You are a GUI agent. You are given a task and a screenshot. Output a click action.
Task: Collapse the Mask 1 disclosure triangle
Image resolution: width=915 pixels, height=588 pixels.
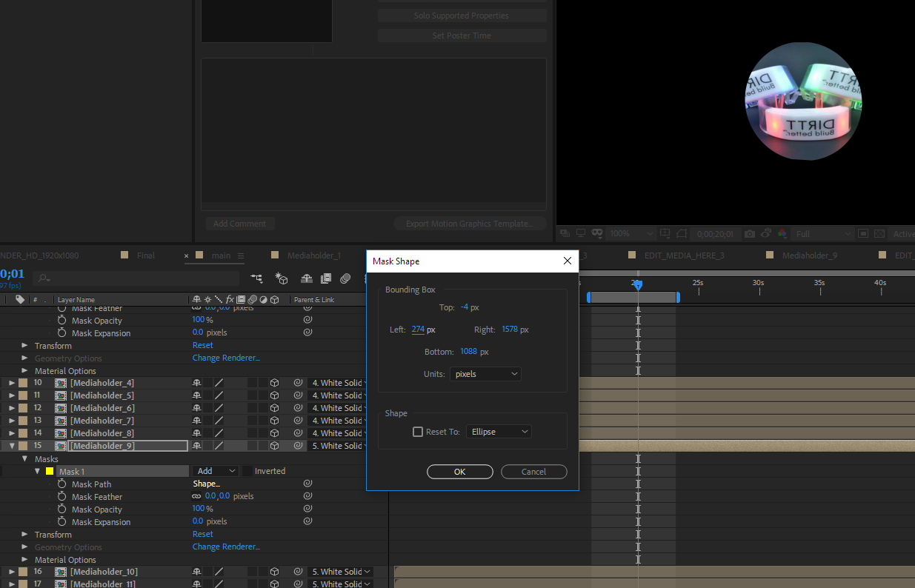coord(37,471)
